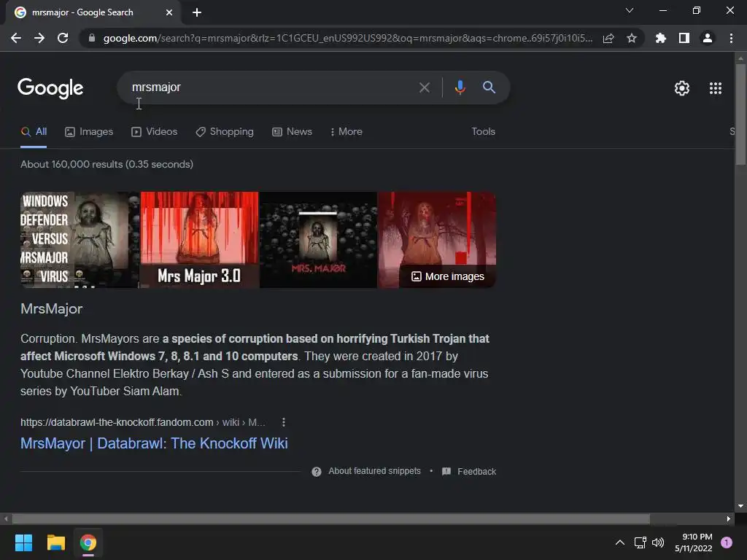
Task: Open MrsMayor Databrawl Knockoff Wiki link
Action: (x=154, y=443)
